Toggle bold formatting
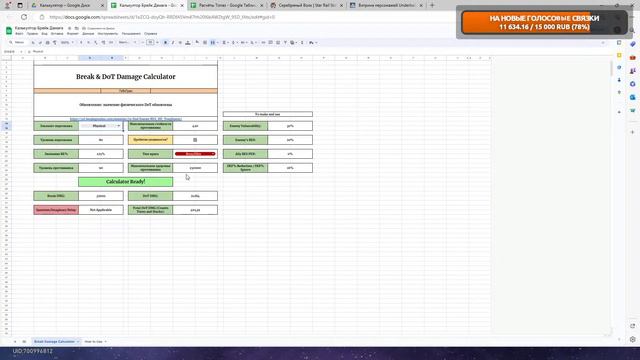Viewport: 640px width, 360px height. (x=165, y=42)
